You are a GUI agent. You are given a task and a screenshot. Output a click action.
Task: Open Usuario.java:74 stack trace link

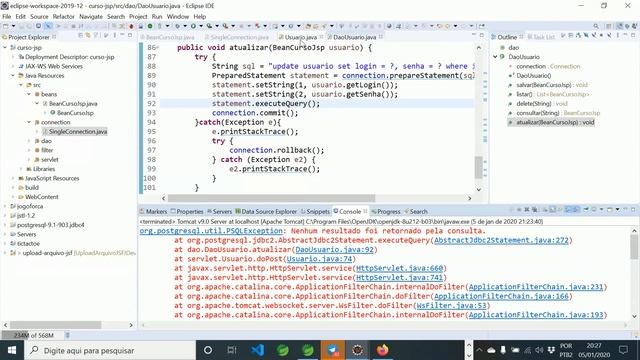[319, 259]
